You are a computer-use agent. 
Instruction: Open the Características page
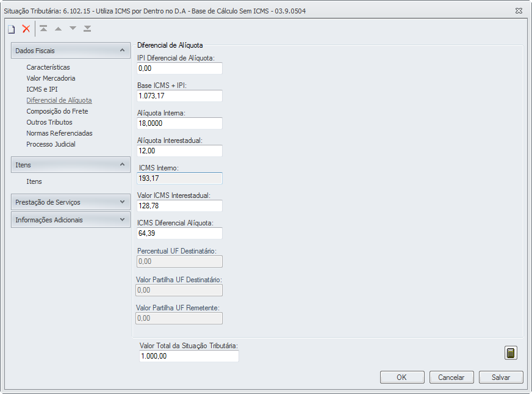pyautogui.click(x=48, y=67)
